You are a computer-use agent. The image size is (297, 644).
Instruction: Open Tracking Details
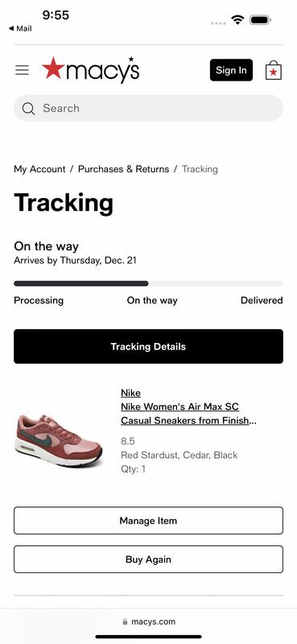point(148,346)
